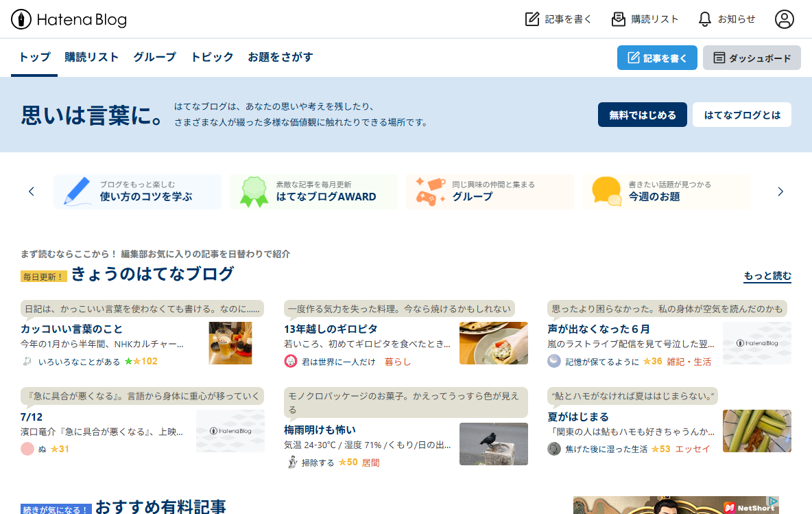Click blog name 焦げた後に湿った生活
This screenshot has width=812, height=514.
pos(606,449)
